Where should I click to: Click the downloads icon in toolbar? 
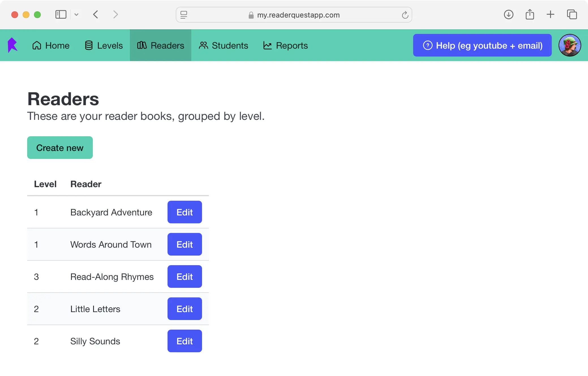pos(508,14)
